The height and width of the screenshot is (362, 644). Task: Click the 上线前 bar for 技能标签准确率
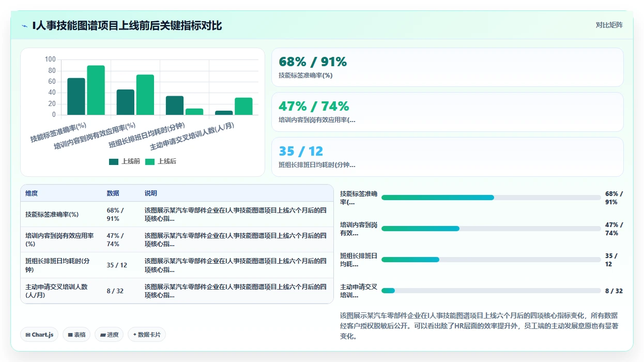click(76, 96)
